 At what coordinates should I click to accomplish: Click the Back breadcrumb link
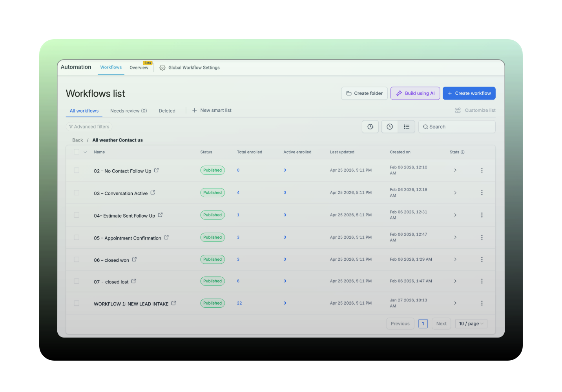click(78, 140)
